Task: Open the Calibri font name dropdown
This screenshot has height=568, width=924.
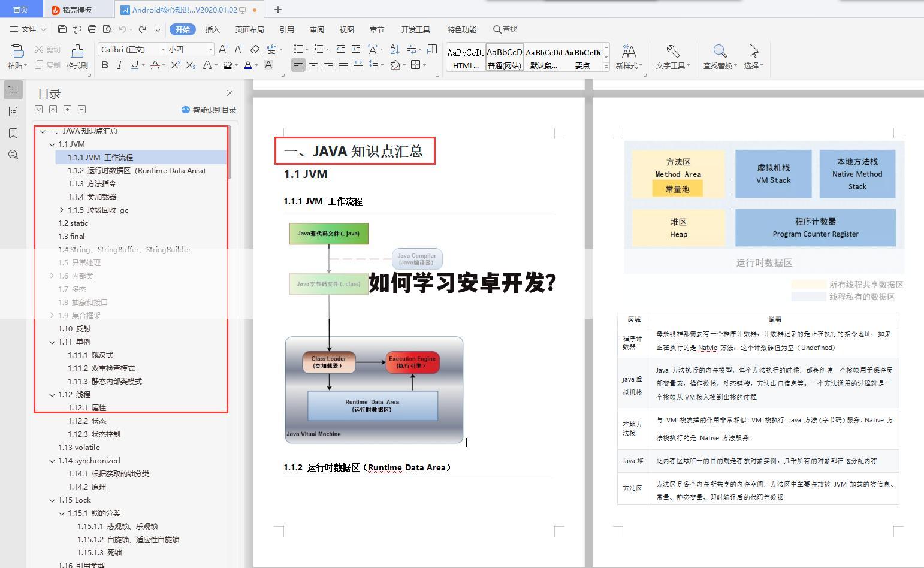Action: [163, 49]
